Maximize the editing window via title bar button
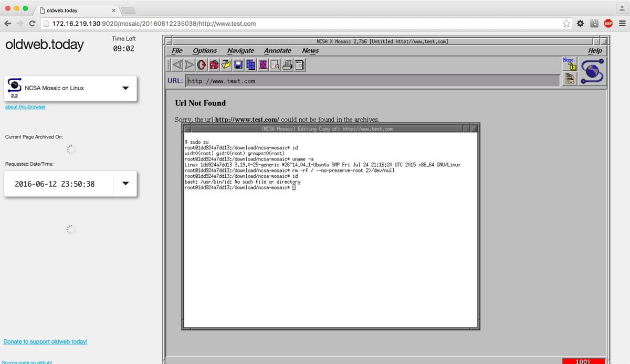The image size is (630, 364). [x=474, y=129]
